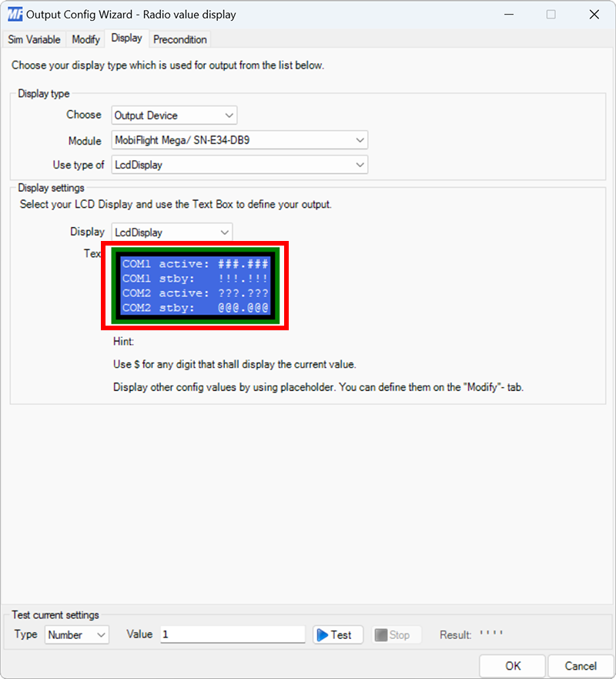616x679 pixels.
Task: Click the Stop button
Action: 396,634
